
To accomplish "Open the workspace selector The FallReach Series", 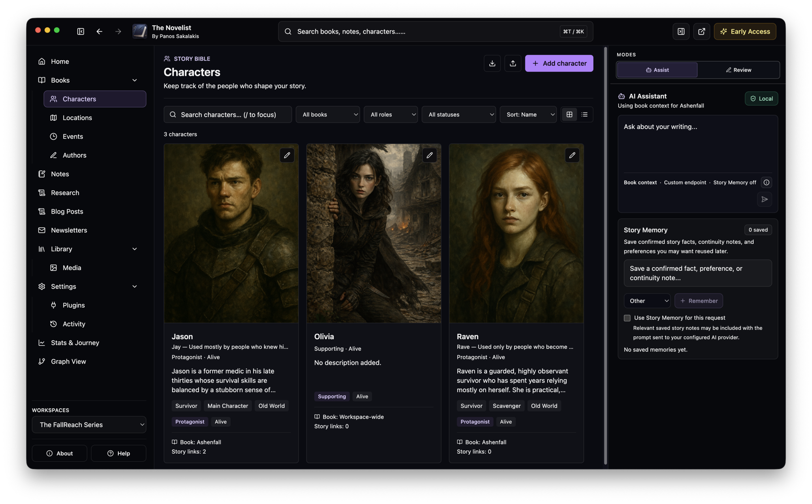I will (x=89, y=425).
